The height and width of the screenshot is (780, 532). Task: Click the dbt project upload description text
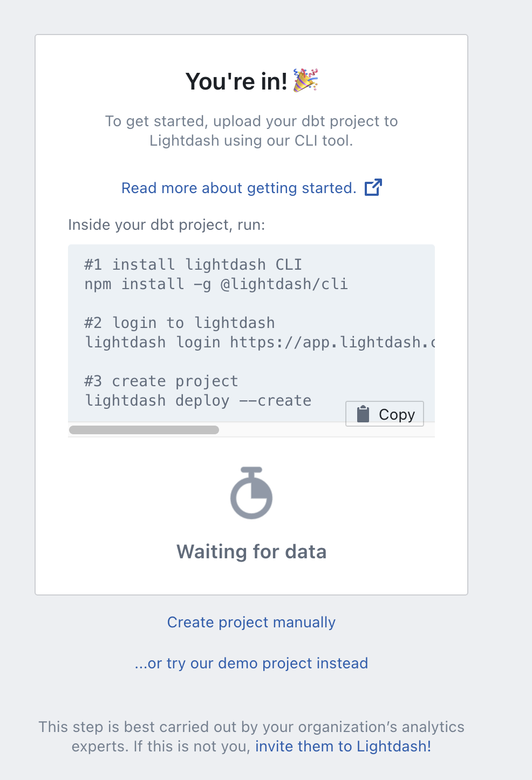(251, 131)
